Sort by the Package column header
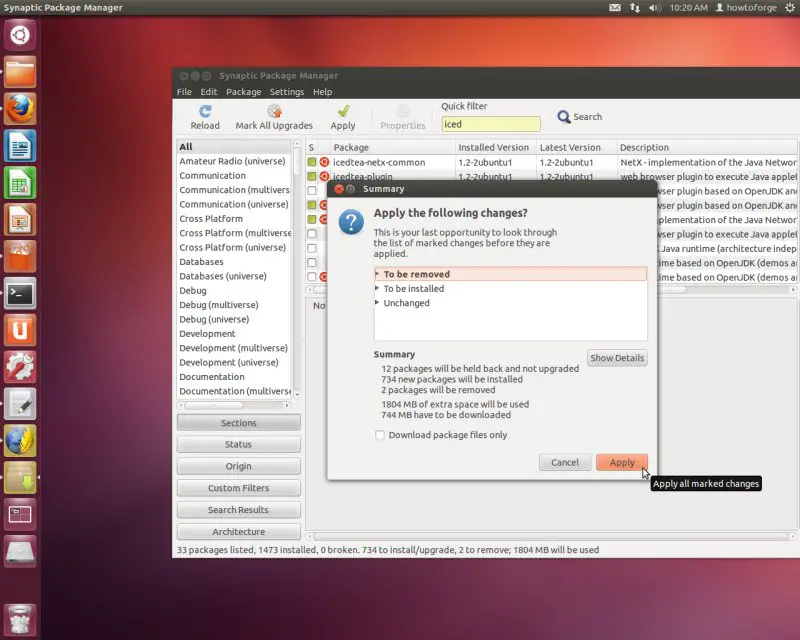The width and height of the screenshot is (800, 640). (392, 147)
